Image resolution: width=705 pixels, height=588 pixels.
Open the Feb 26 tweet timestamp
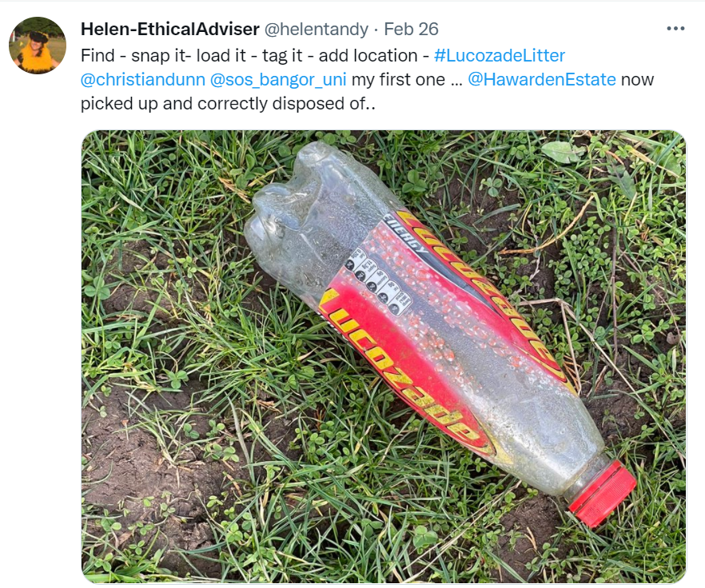[x=411, y=30]
